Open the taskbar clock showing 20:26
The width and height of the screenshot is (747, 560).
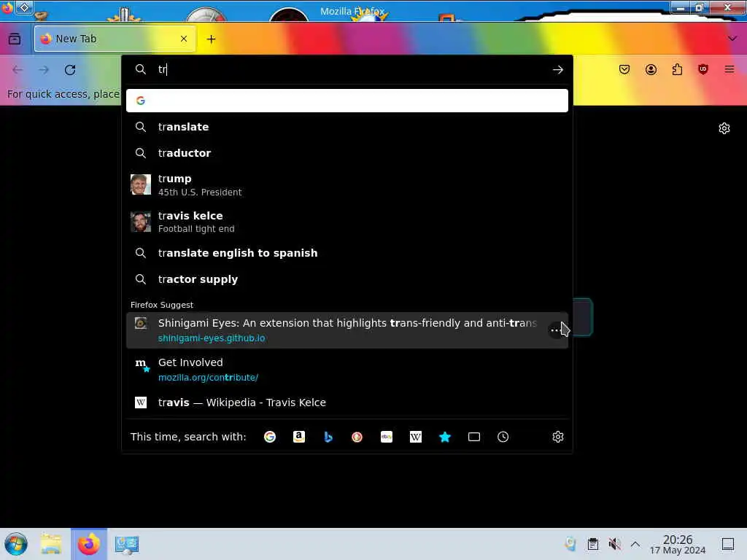678,544
